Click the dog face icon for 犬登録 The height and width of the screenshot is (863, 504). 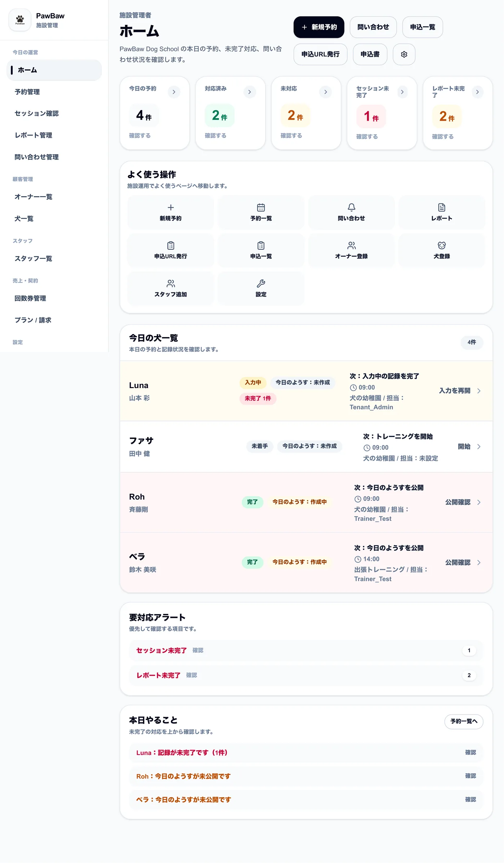coord(442,246)
